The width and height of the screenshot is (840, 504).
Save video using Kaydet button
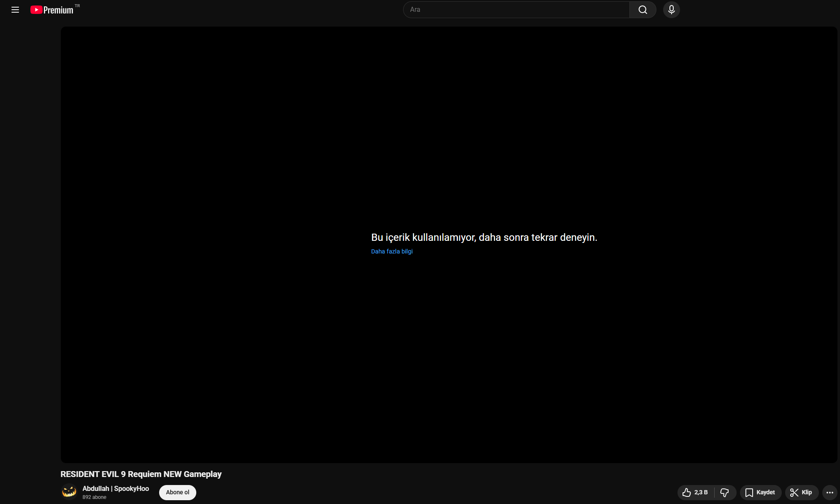click(760, 492)
